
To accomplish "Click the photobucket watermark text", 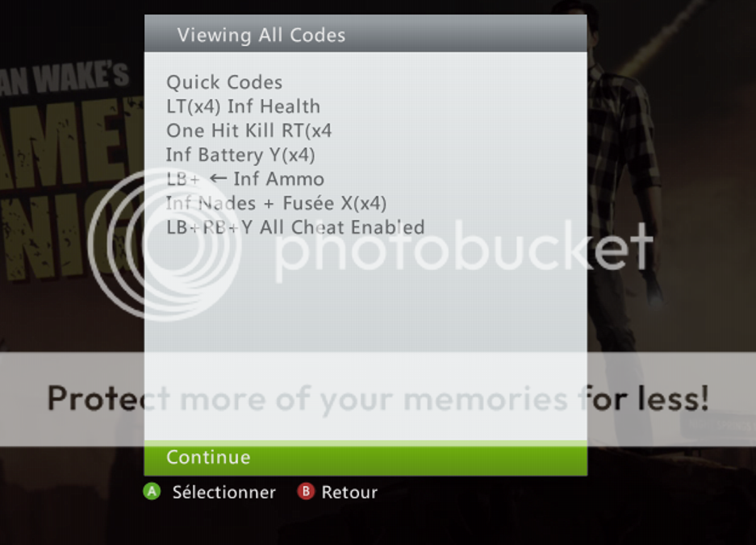I will coord(464,252).
